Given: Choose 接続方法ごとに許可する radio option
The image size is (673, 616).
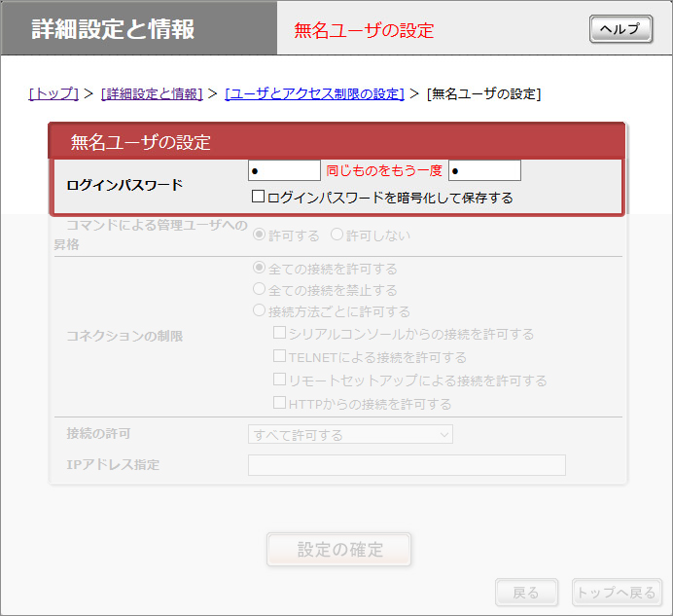Looking at the screenshot, I should 260,311.
